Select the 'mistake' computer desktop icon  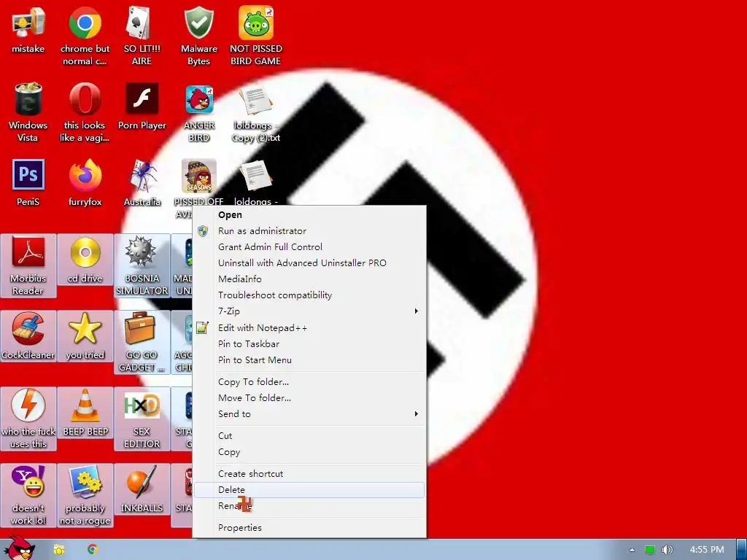(28, 28)
